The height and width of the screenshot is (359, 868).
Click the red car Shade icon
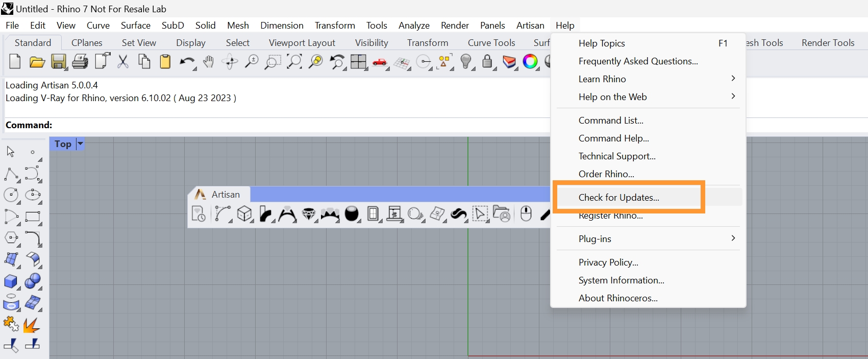pos(379,62)
